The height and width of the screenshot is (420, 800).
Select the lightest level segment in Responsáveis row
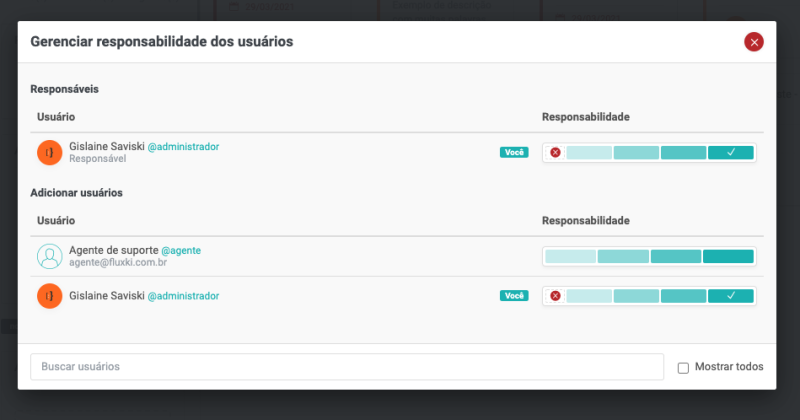tap(589, 153)
